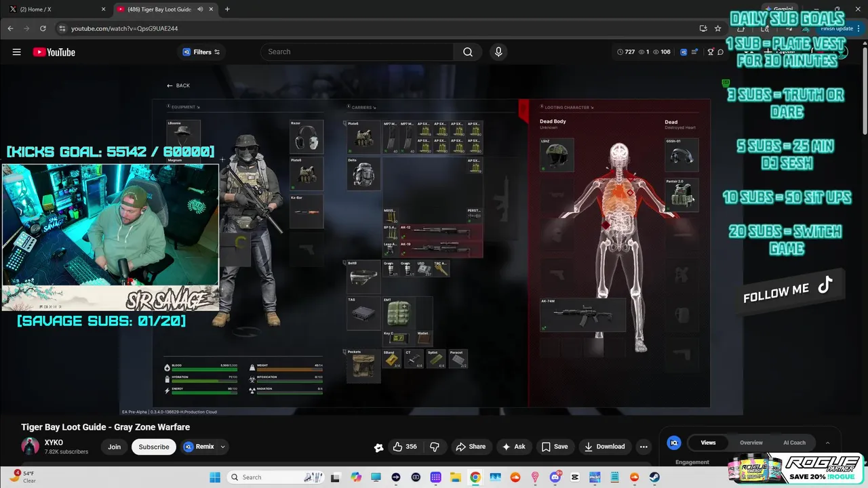Start voice search with microphone icon
The image size is (868, 488).
point(498,52)
